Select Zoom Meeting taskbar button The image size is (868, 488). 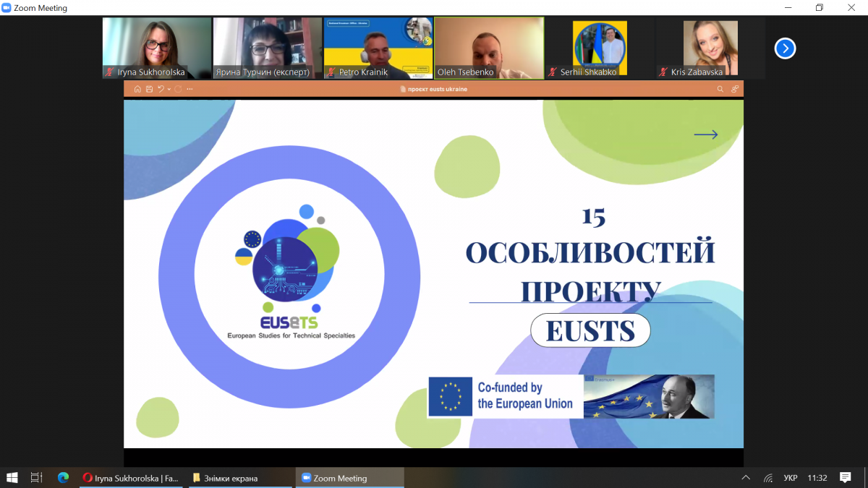tap(349, 478)
